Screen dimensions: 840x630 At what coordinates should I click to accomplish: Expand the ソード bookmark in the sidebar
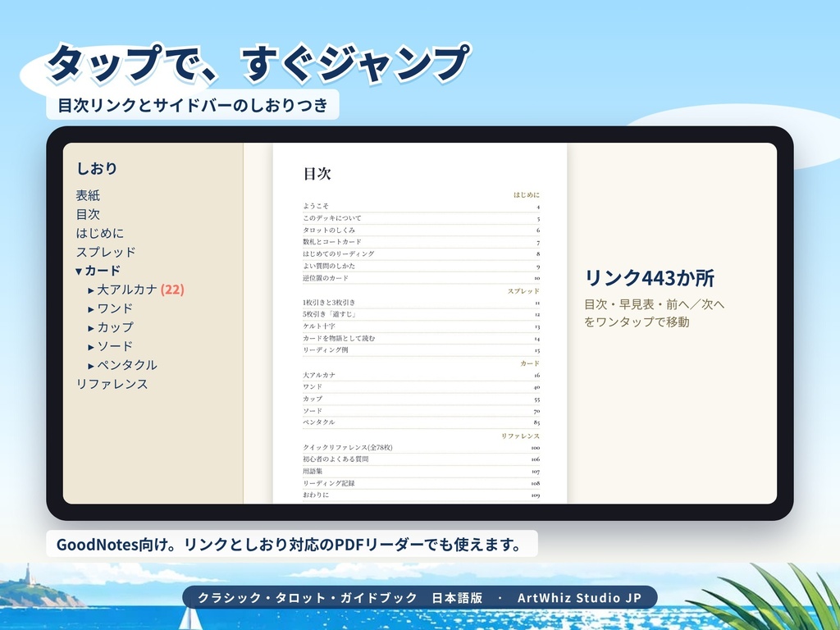91,347
